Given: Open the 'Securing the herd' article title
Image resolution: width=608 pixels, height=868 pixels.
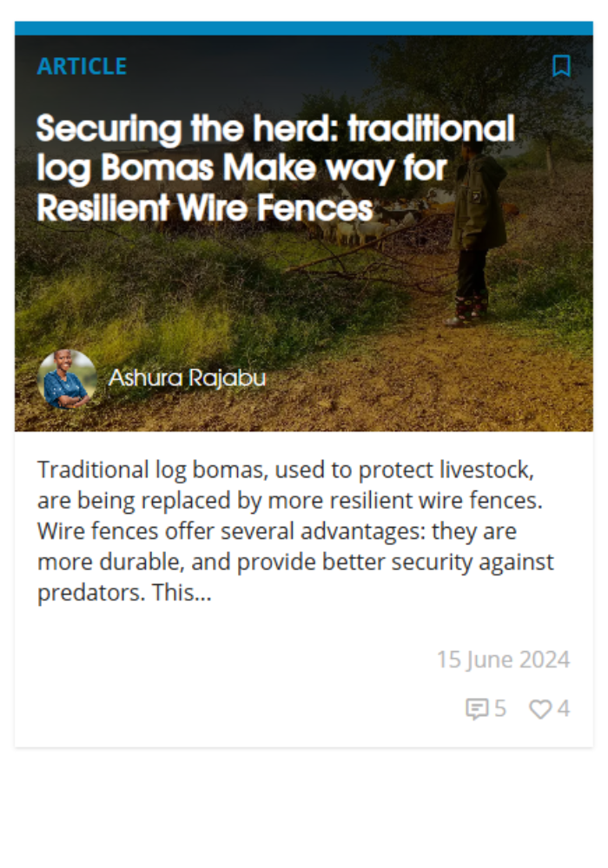Looking at the screenshot, I should [275, 168].
